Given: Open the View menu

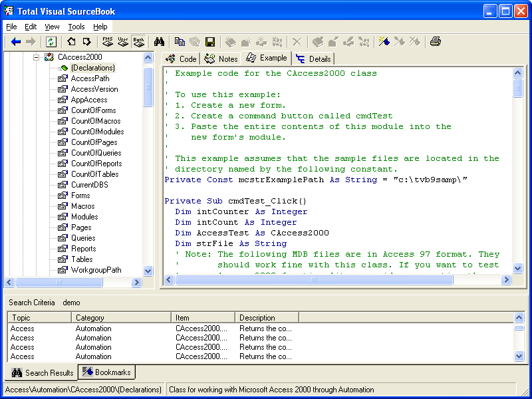Looking at the screenshot, I should click(51, 27).
